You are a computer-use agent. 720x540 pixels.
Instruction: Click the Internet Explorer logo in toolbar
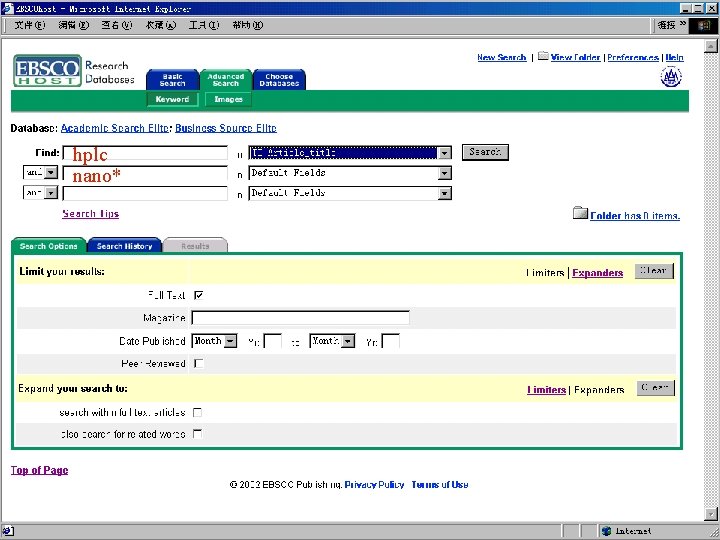(704, 25)
